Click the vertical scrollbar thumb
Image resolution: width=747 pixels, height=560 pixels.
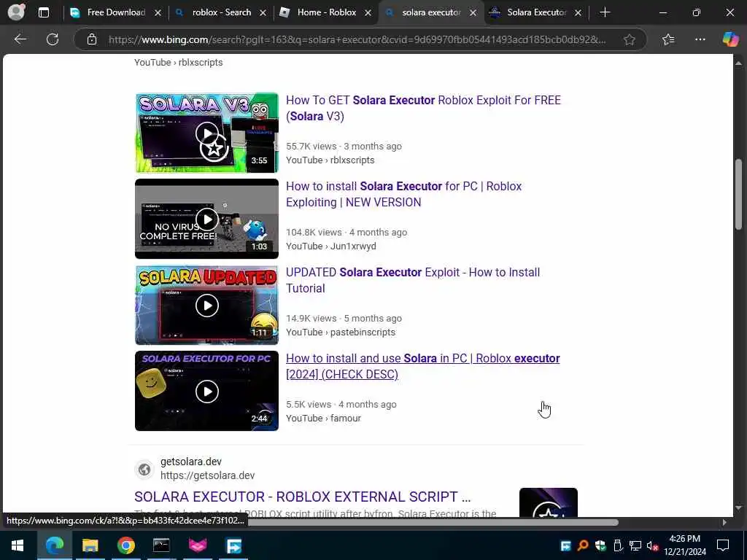tap(738, 194)
